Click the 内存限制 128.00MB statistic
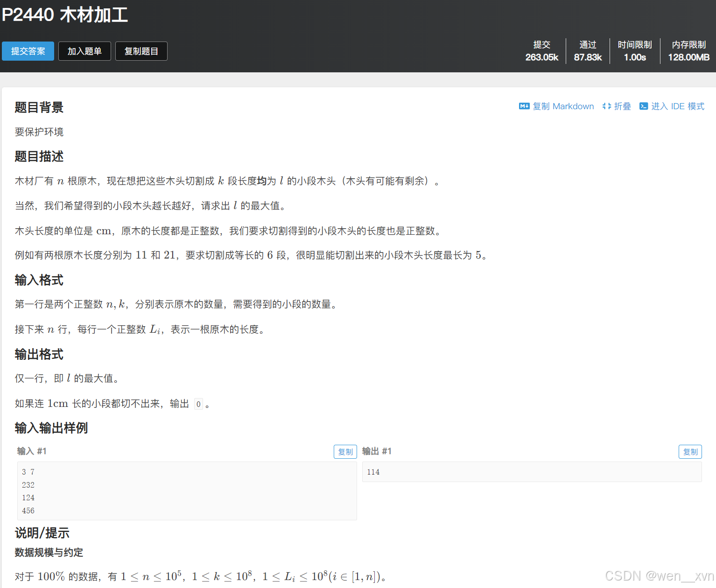Screen dimensions: 716x588 click(689, 51)
